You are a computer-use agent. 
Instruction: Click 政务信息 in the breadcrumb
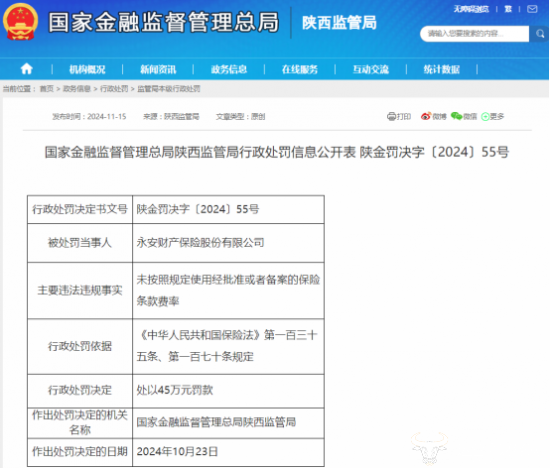[77, 89]
